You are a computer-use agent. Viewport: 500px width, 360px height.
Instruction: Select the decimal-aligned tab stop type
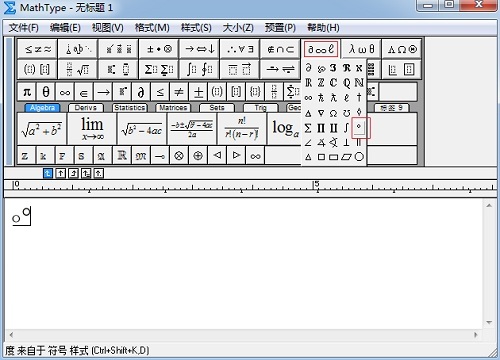click(99, 173)
